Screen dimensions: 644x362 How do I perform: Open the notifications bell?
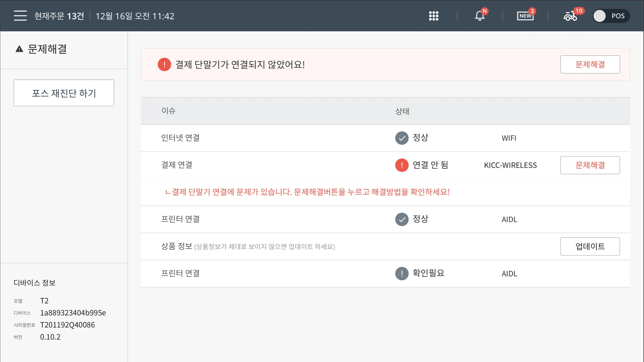(480, 16)
